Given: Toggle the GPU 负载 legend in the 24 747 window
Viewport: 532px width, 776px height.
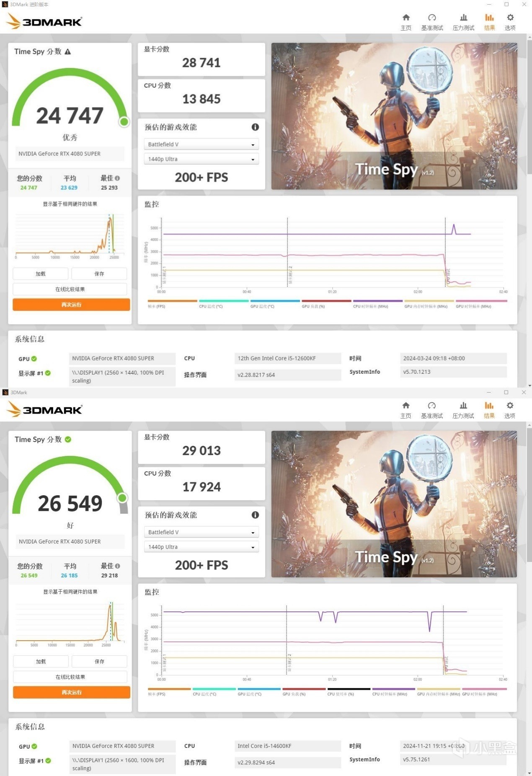Looking at the screenshot, I should point(326,303).
